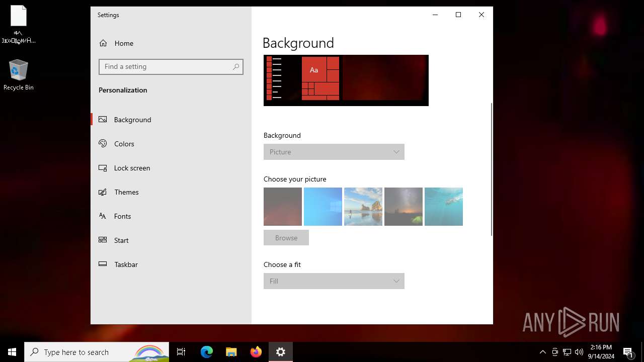The image size is (644, 362).
Task: Open Task View on the taskbar
Action: click(181, 352)
